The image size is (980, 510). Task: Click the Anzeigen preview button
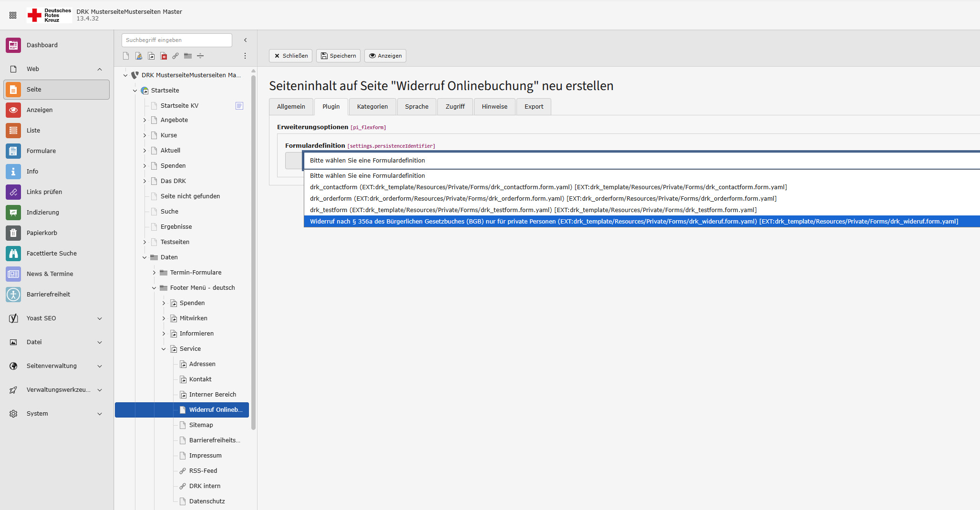(385, 56)
